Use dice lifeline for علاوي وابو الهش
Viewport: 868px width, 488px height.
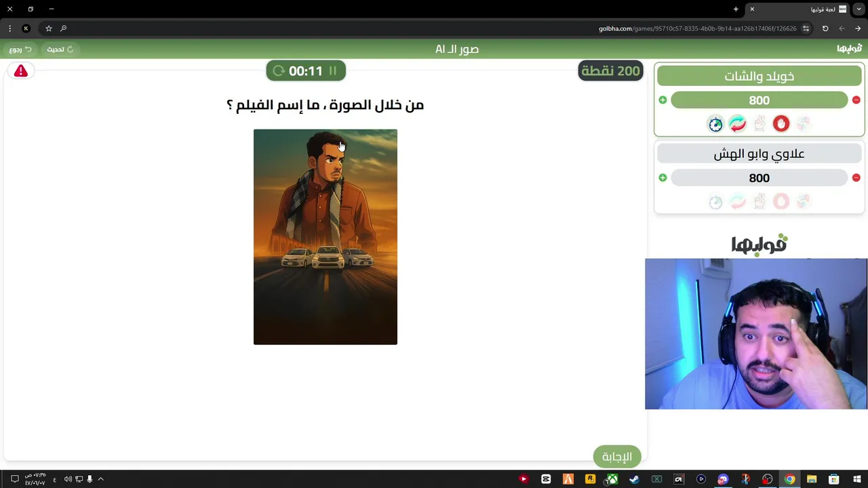(x=803, y=201)
